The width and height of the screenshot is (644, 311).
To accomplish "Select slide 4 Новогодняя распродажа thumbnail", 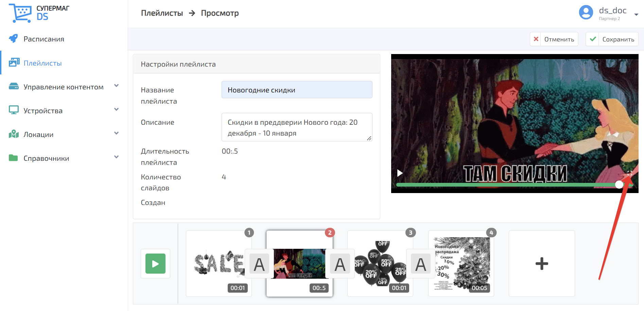I will click(x=461, y=263).
